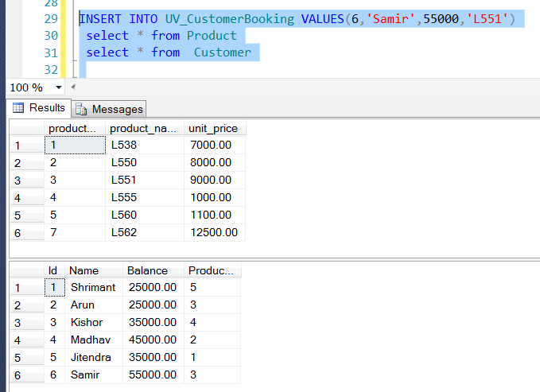Select the 1100.00 unit price cell
Image resolution: width=540 pixels, height=392 pixels.
point(215,215)
